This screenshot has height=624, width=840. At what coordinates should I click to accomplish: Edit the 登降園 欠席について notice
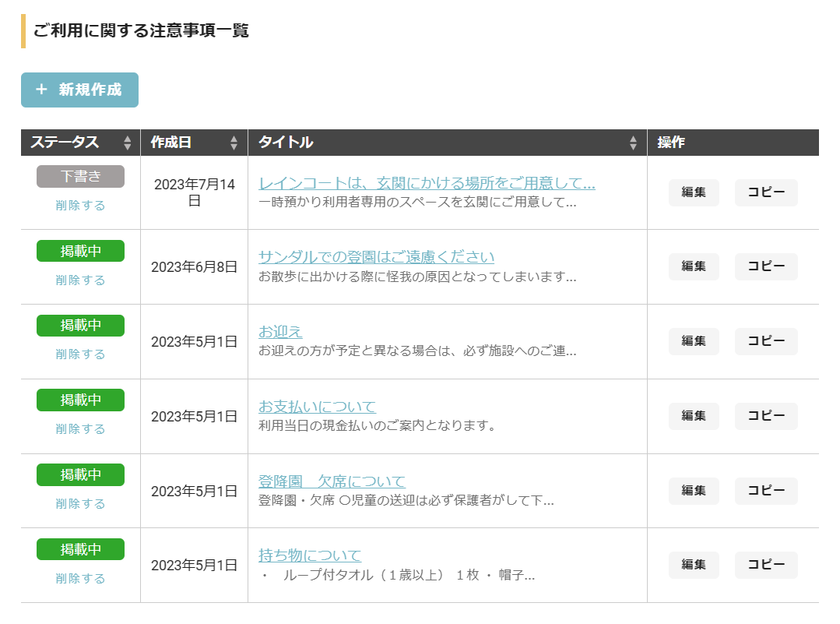point(694,491)
